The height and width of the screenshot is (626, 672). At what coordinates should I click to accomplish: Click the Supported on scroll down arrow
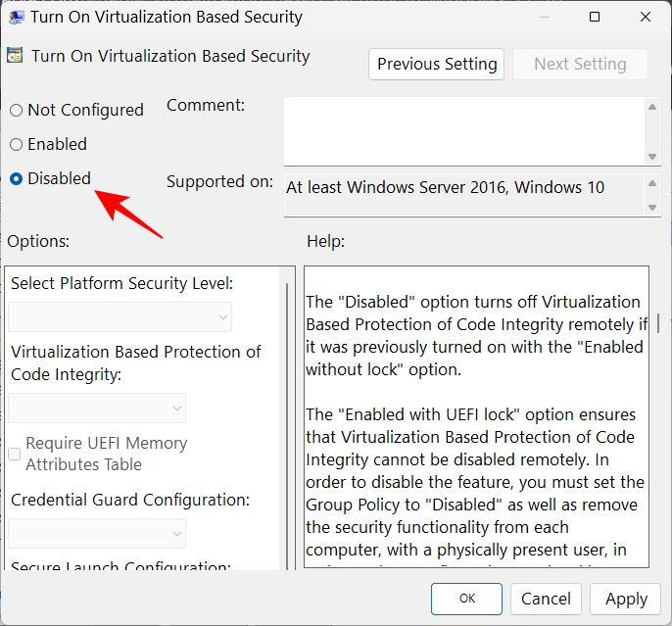click(652, 207)
